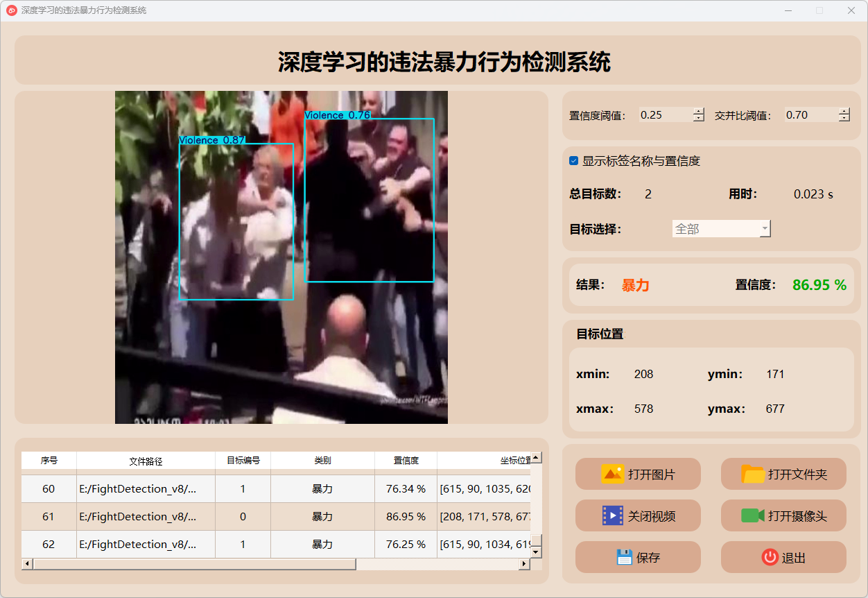Viewport: 868px width, 598px height.
Task: Click the film icon on Close Video button
Action: [x=613, y=516]
